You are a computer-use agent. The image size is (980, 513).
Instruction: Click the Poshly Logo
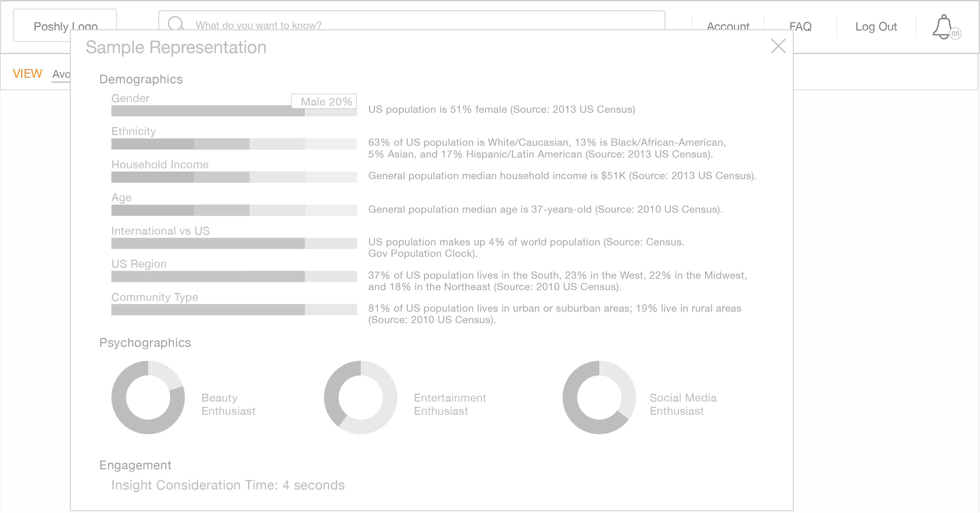[x=65, y=25]
